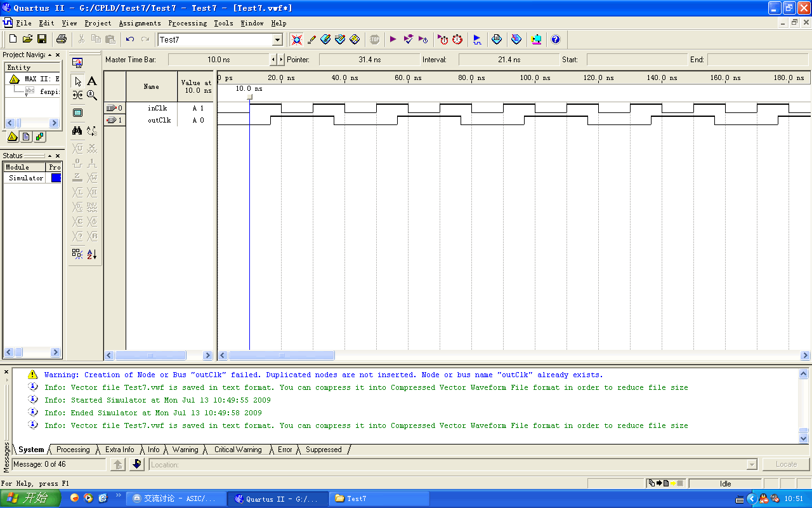Image resolution: width=812 pixels, height=508 pixels.
Task: Click the Master Time Bar right arrow
Action: pos(281,60)
